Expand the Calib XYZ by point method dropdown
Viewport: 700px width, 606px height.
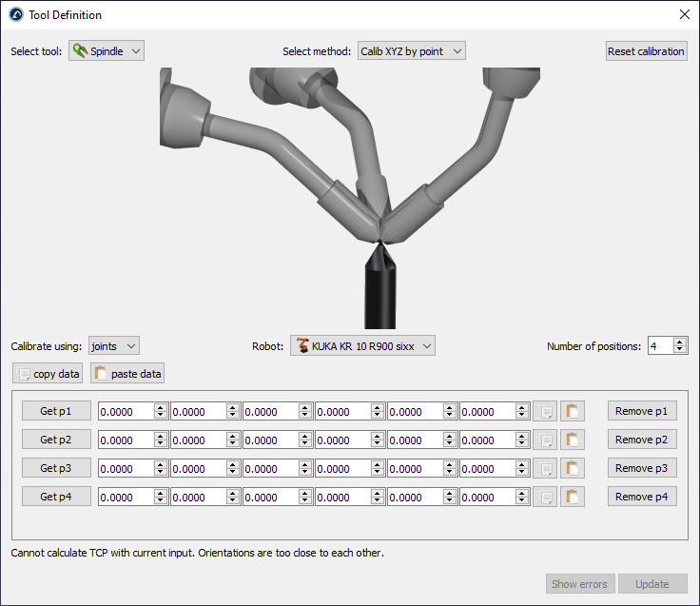[x=411, y=51]
